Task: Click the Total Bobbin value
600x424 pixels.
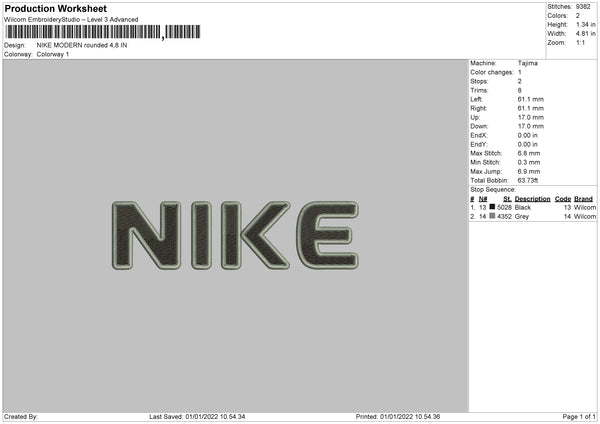Action: 528,181
